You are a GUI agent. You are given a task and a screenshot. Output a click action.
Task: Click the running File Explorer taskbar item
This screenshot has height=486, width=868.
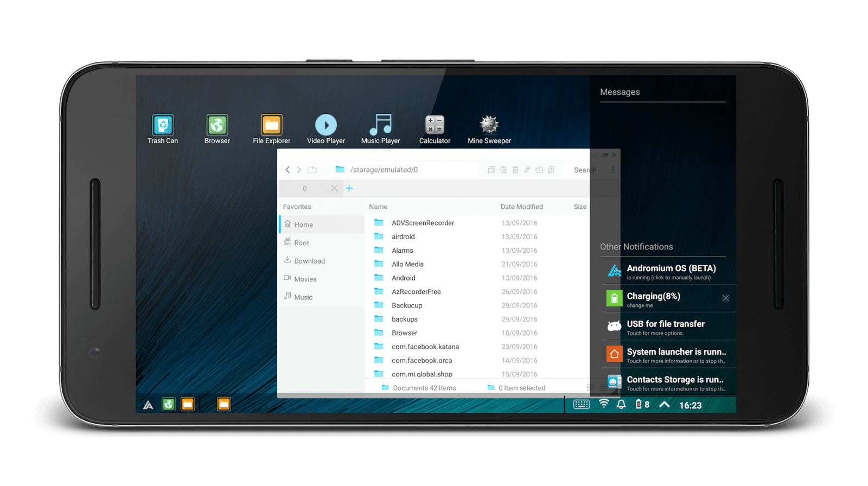point(224,404)
